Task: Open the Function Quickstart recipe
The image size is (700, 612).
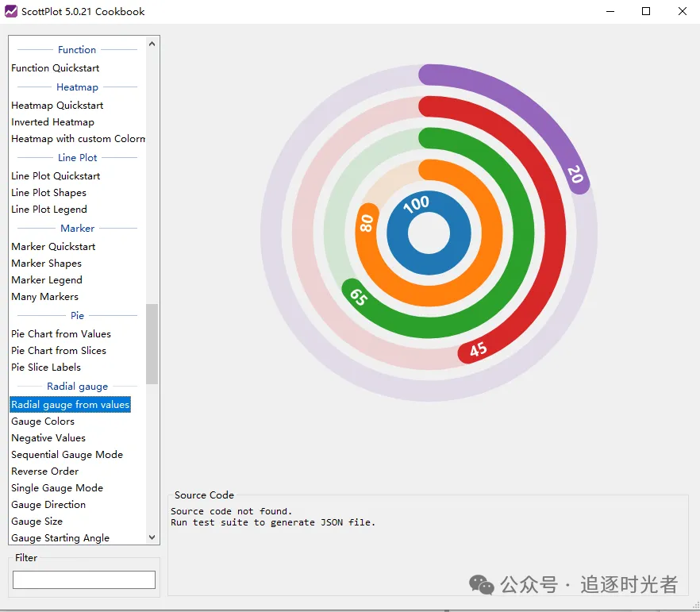Action: [x=56, y=67]
